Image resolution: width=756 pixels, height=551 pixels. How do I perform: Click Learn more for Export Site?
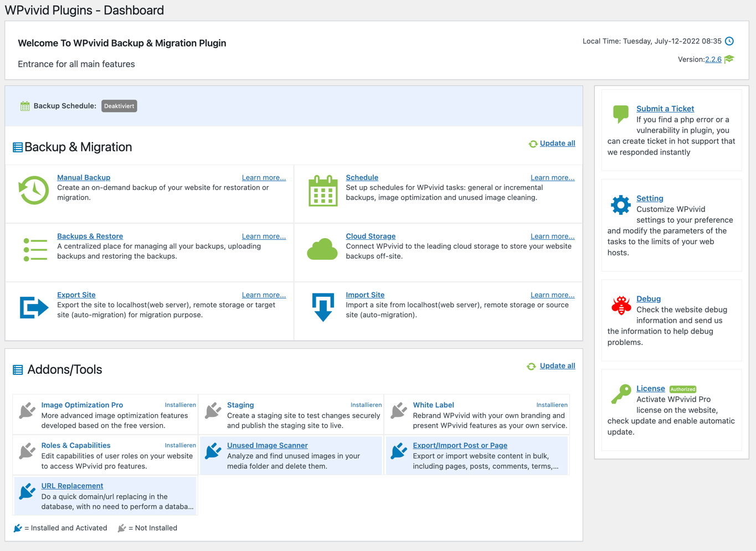[264, 295]
